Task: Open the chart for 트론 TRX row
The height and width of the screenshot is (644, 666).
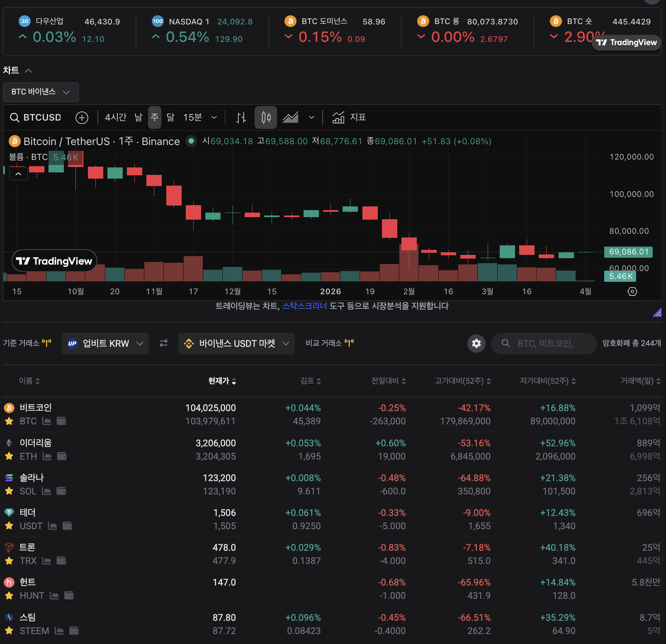Action: 47,561
